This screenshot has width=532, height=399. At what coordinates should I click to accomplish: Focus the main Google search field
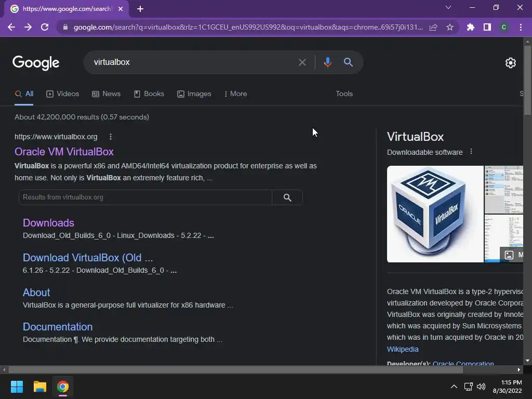(193, 62)
